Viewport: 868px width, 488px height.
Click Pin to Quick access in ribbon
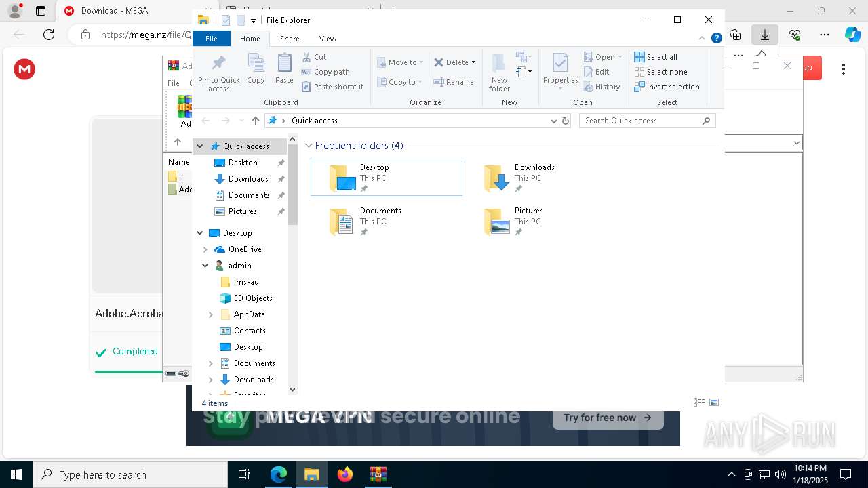pyautogui.click(x=218, y=73)
